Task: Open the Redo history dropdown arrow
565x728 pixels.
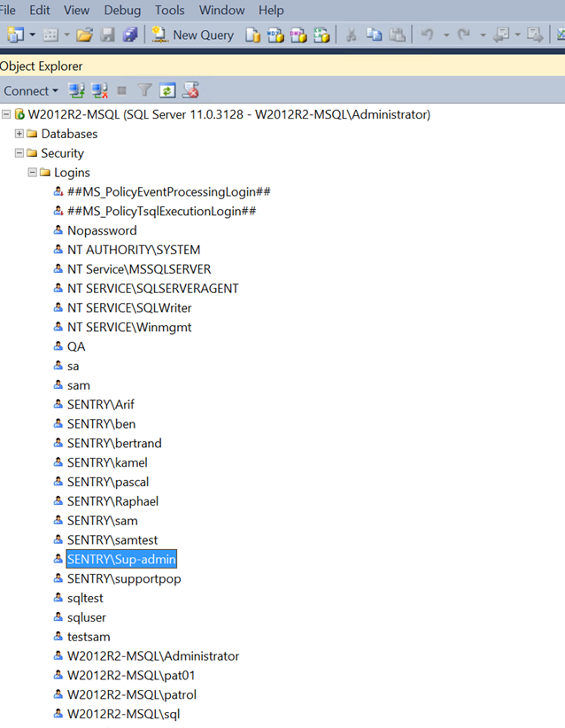Action: pos(483,35)
